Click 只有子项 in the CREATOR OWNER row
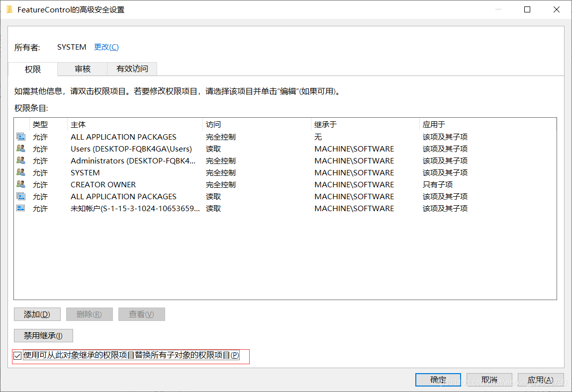Image resolution: width=572 pixels, height=392 pixels. [438, 185]
